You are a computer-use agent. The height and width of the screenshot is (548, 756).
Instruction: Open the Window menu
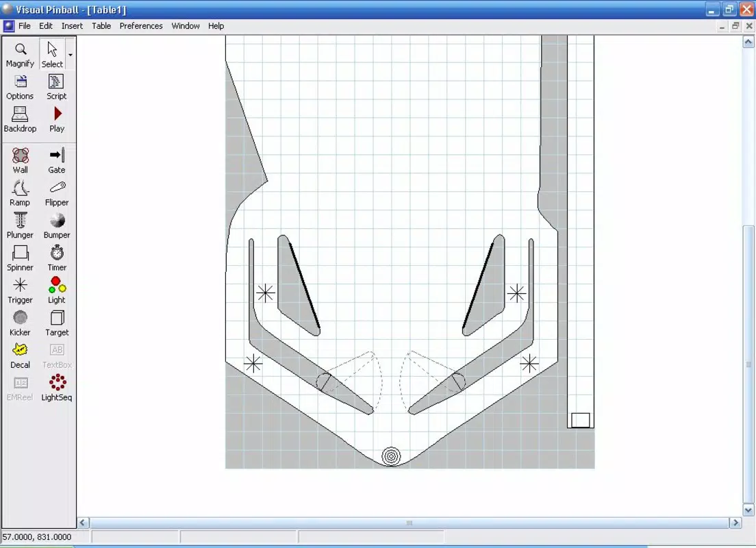pos(186,26)
